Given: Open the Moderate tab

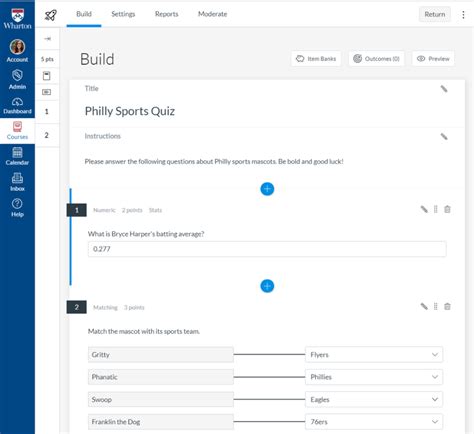Looking at the screenshot, I should click(212, 14).
